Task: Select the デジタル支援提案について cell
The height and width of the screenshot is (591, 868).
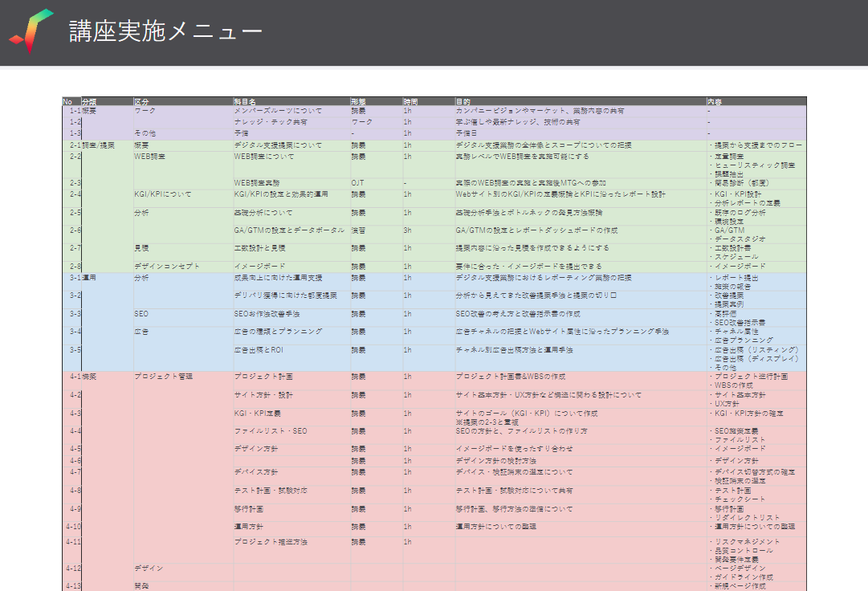Action: tap(278, 145)
